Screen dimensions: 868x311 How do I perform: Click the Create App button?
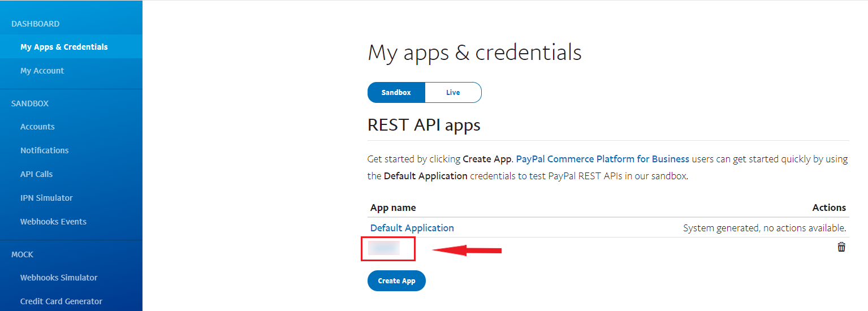coord(396,281)
